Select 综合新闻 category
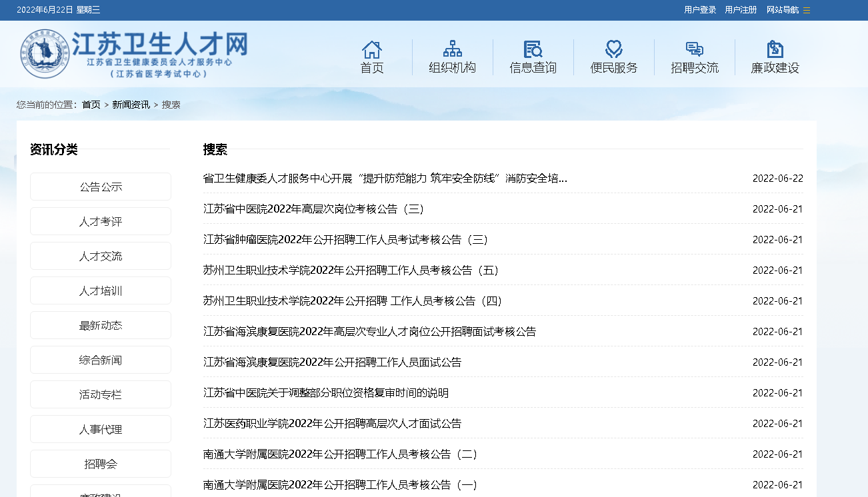The image size is (868, 497). point(101,360)
